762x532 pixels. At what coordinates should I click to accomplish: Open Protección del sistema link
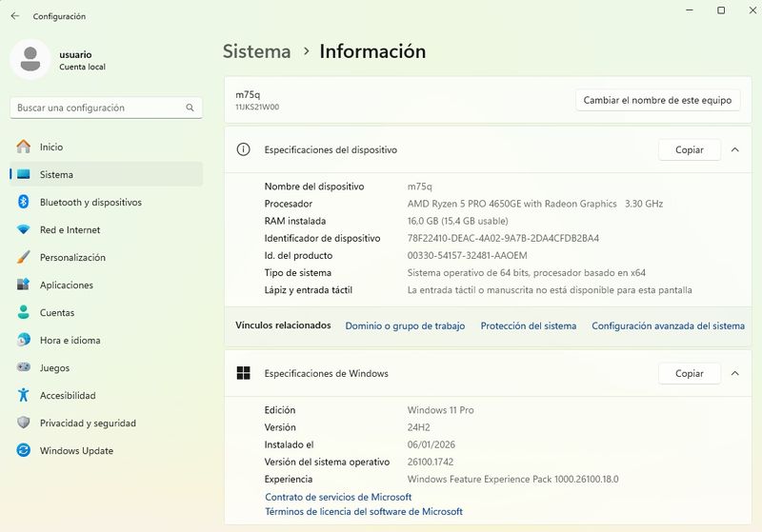(529, 325)
